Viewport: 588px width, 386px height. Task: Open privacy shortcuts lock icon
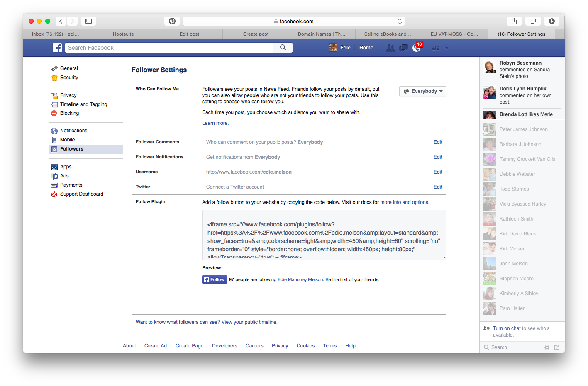click(x=435, y=48)
